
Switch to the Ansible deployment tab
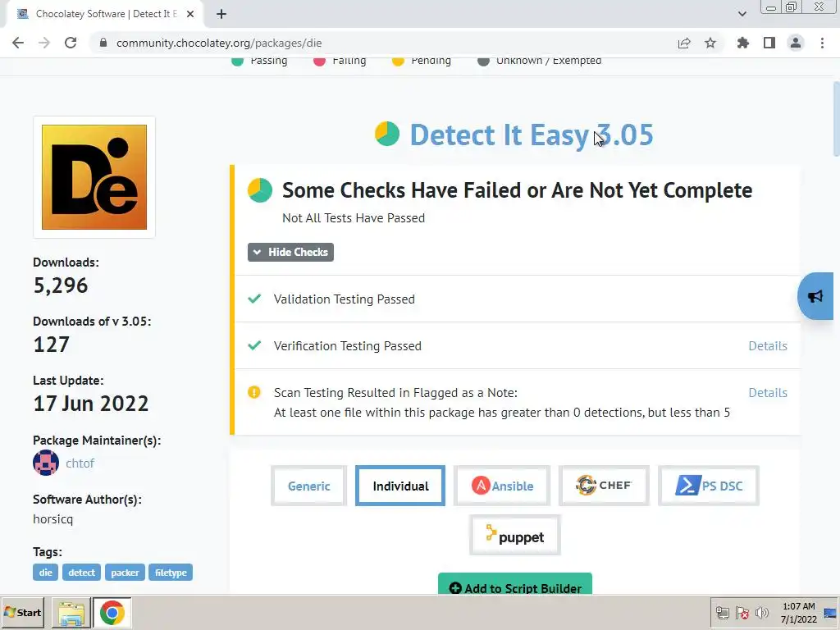pyautogui.click(x=502, y=486)
